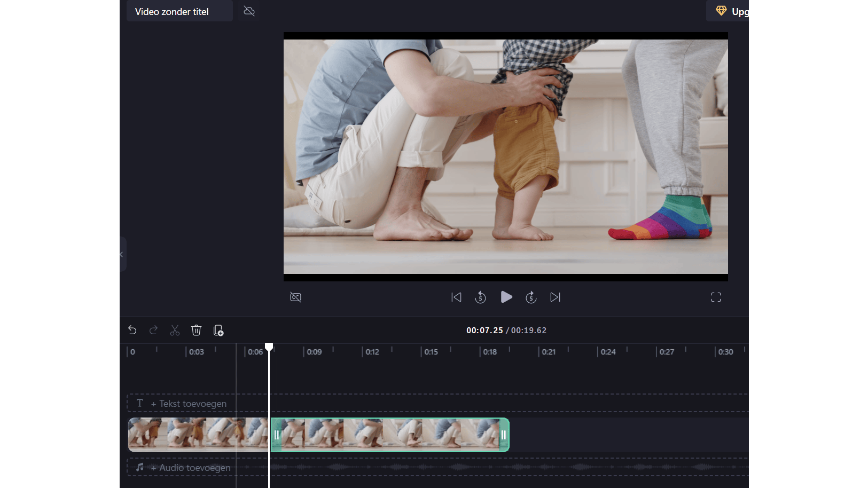This screenshot has width=868, height=488.
Task: Jump forward five seconds
Action: tap(531, 297)
